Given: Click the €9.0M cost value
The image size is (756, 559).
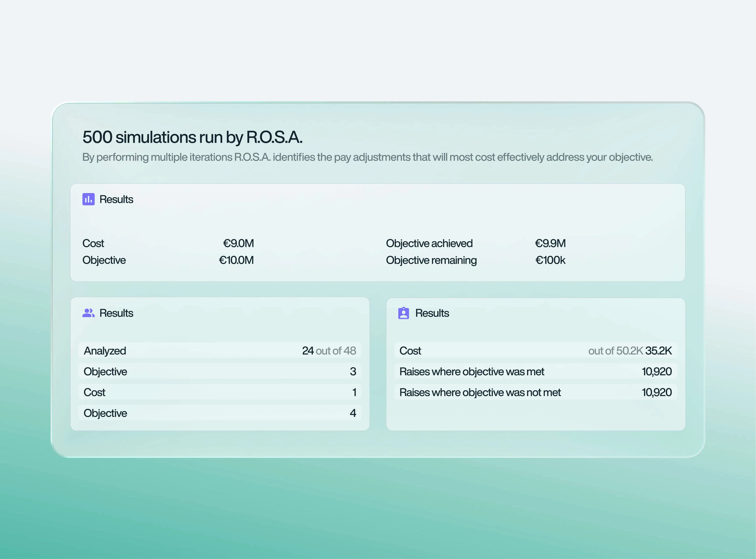Looking at the screenshot, I should [238, 243].
